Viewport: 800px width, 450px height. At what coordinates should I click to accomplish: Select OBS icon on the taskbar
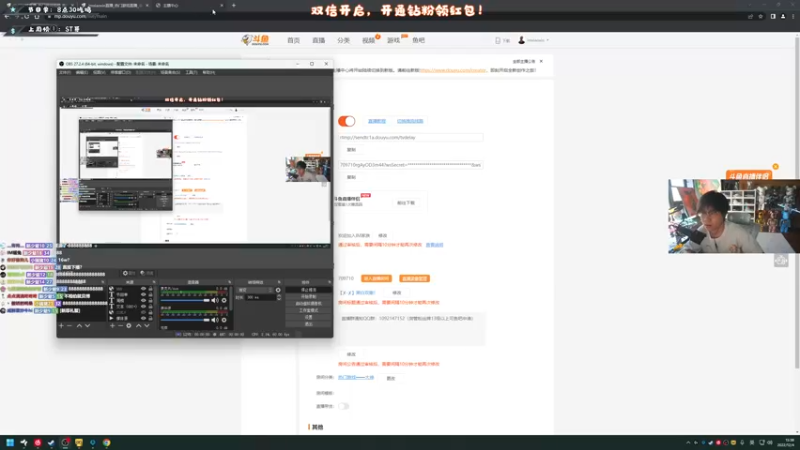[x=65, y=442]
